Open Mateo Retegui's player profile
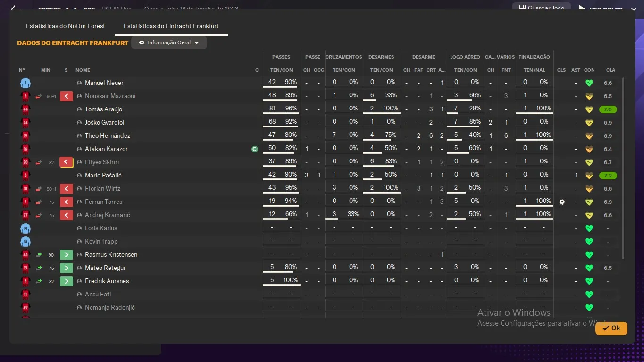This screenshot has width=644, height=362. tap(105, 268)
